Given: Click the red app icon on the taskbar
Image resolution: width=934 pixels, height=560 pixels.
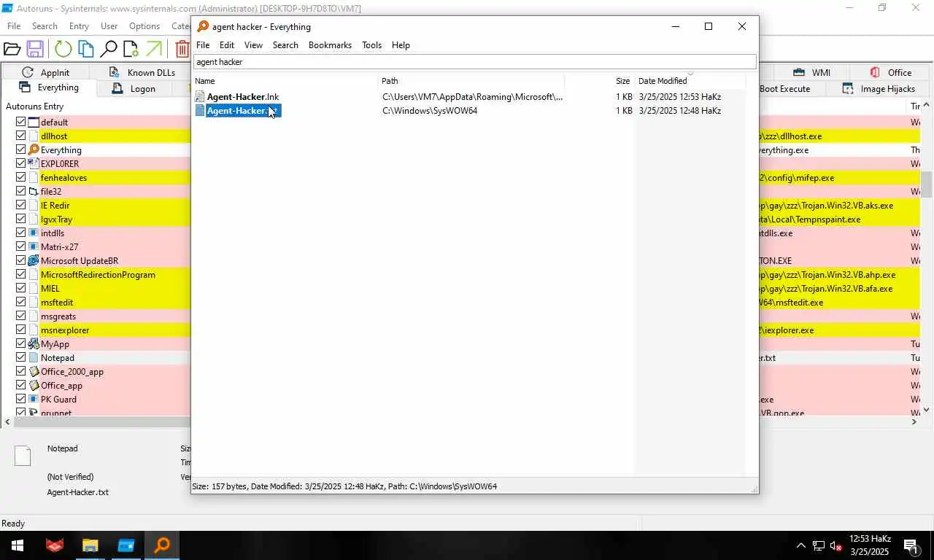Looking at the screenshot, I should point(55,545).
